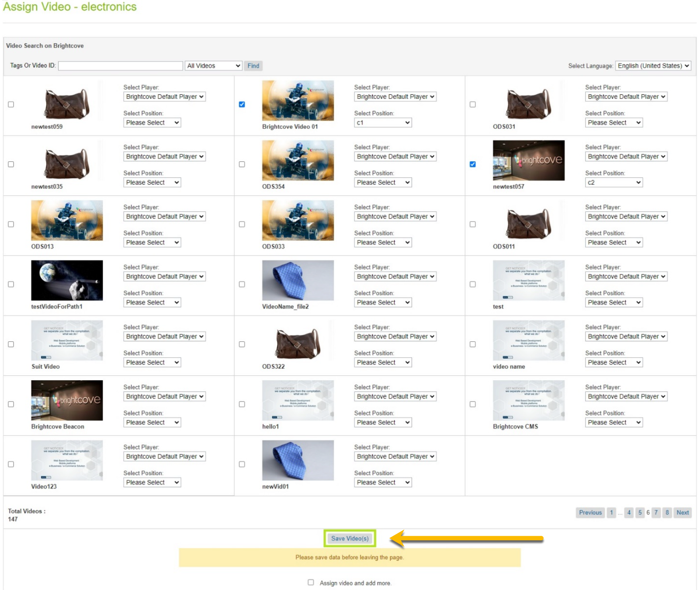The width and height of the screenshot is (700, 590).
Task: Click the Save Video(s) button
Action: coord(350,538)
